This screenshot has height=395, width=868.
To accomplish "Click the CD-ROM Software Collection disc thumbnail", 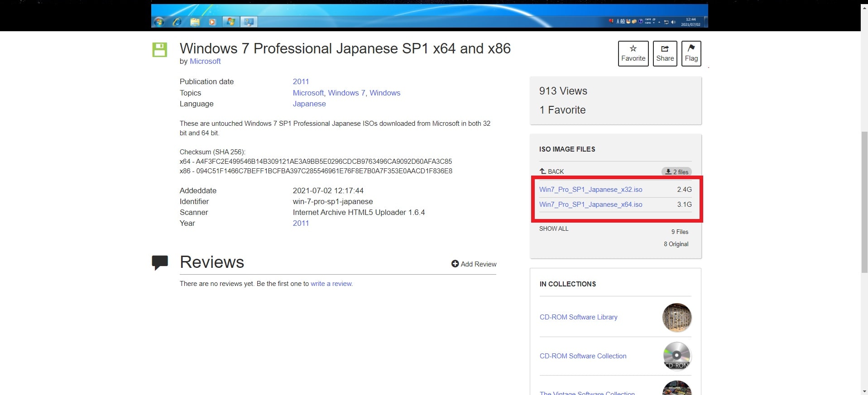I will 676,356.
